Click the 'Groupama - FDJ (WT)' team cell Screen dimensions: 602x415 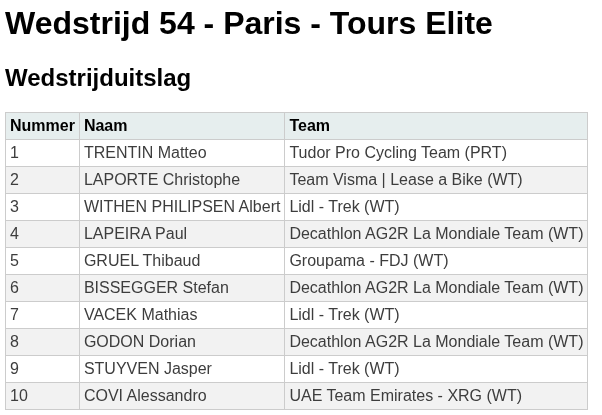368,260
